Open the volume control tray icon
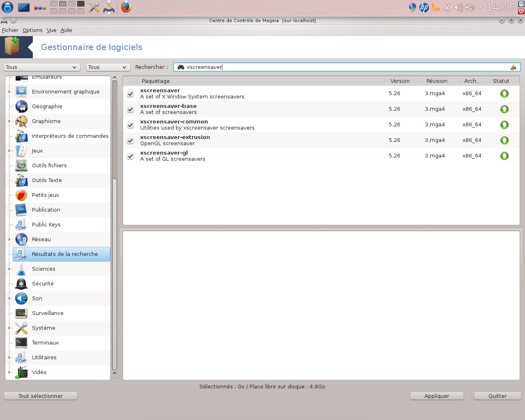Screen dimensions: 525x420 458,7
